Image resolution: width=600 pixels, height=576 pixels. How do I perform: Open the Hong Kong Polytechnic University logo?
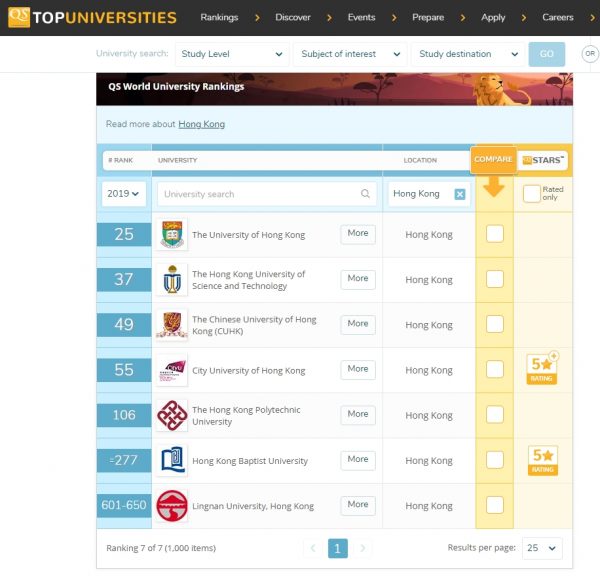point(172,415)
